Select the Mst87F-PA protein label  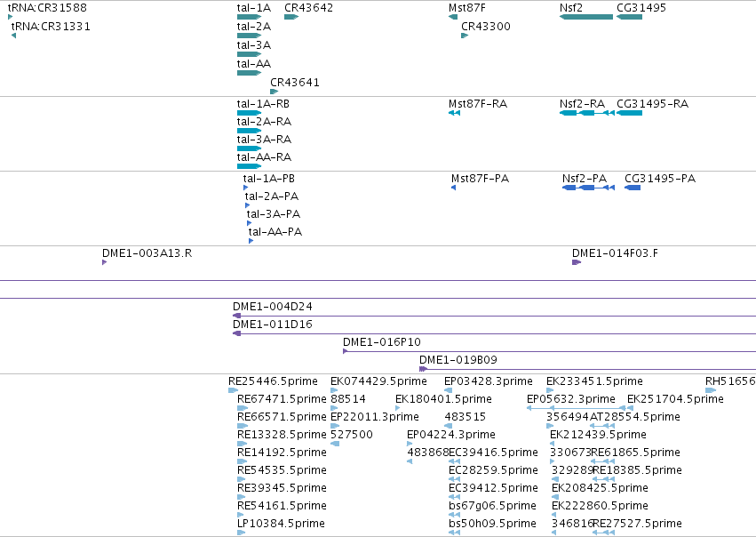480,179
